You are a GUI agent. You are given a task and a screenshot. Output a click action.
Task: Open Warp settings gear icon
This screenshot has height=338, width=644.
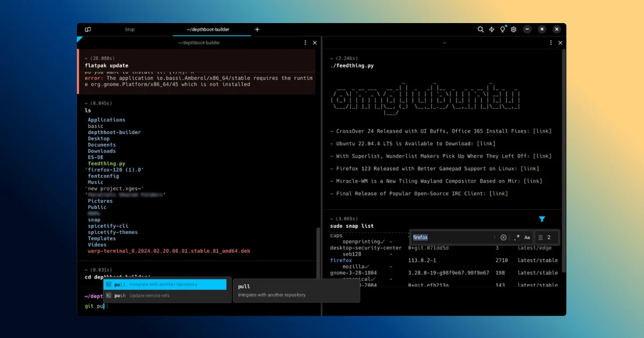click(x=514, y=30)
